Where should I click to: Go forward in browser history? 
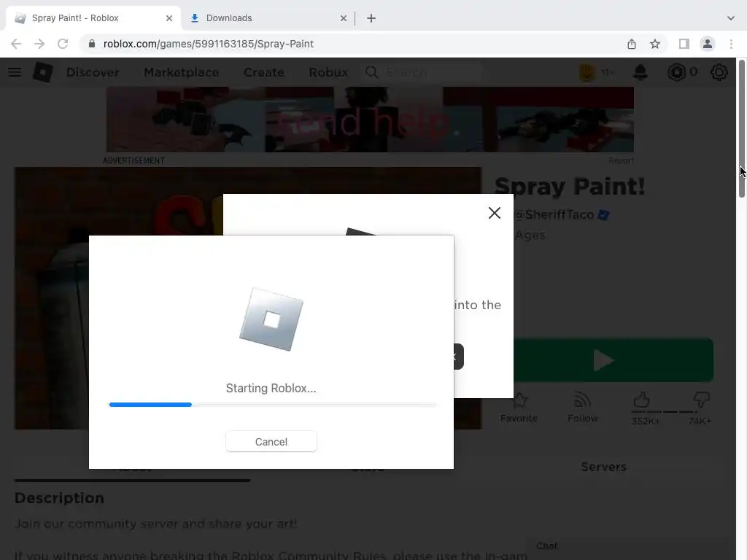click(39, 44)
